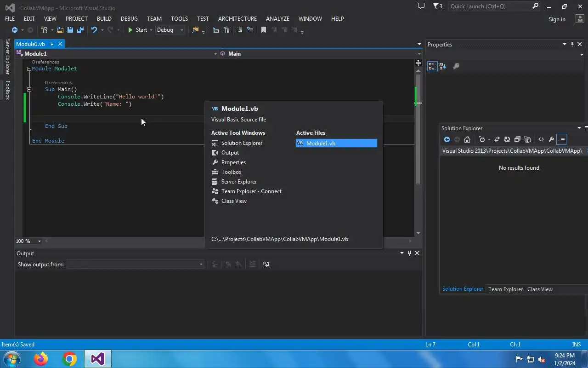
Task: Select Module1.vb under Active Files
Action: 336,143
